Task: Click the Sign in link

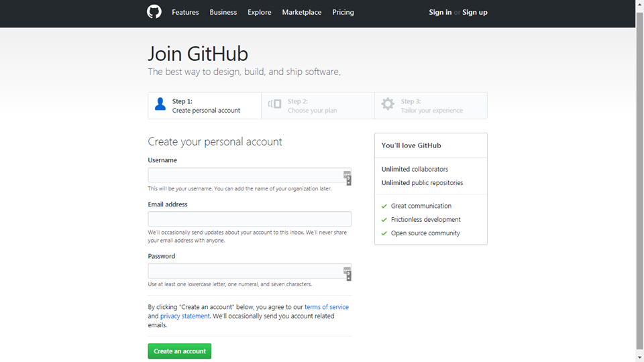Action: [x=440, y=12]
